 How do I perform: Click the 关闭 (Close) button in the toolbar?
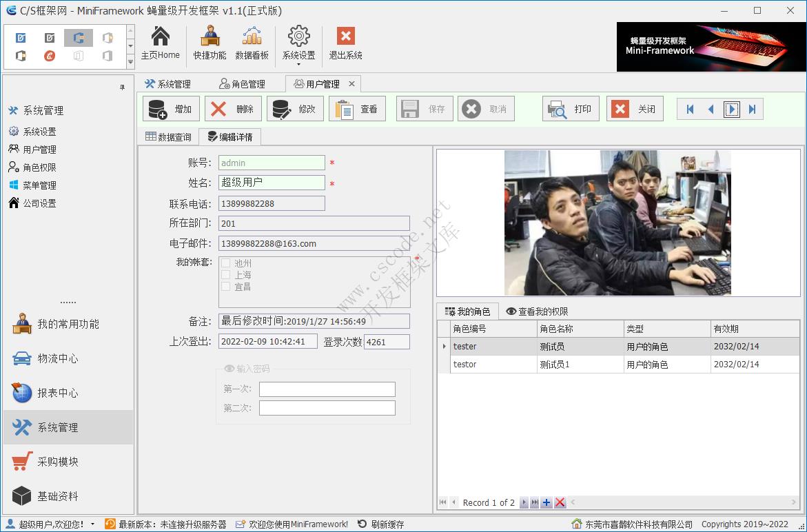[x=633, y=108]
